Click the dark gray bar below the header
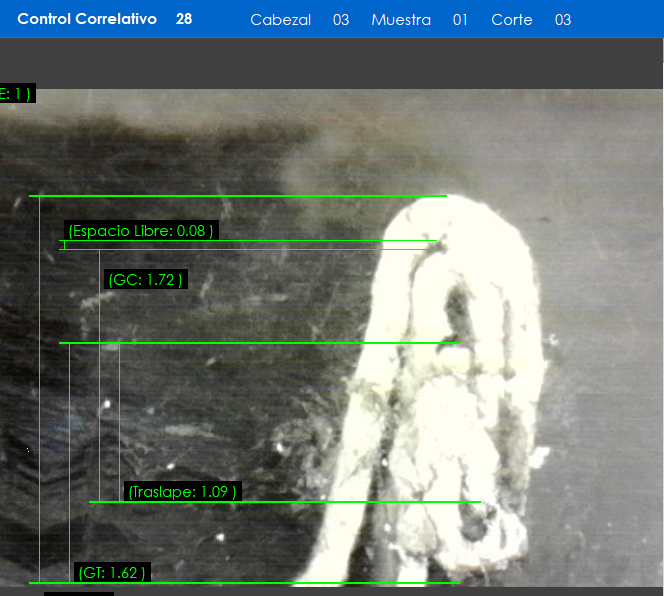Viewport: 664px width, 596px height. 332,63
